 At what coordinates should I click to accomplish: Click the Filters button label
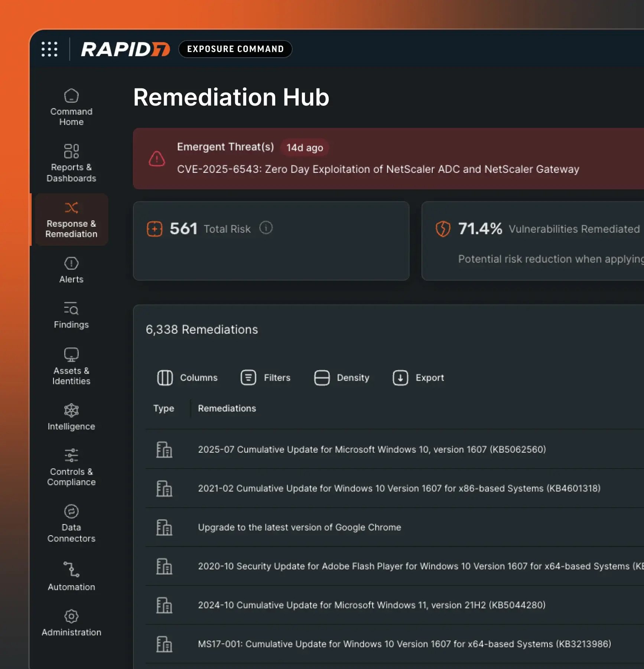(x=277, y=378)
